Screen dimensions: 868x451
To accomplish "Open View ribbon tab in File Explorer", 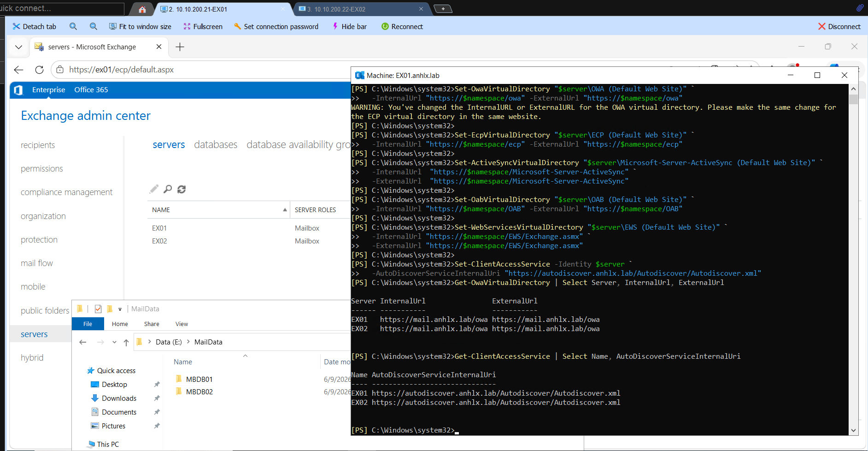I will point(182,324).
